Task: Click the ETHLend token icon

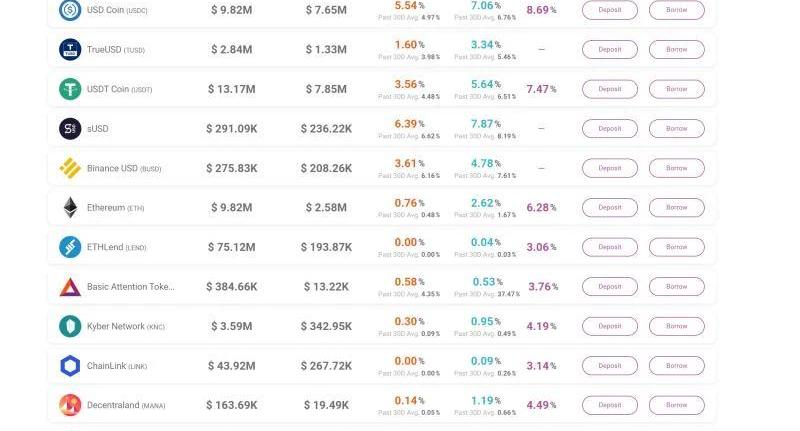Action: tap(70, 247)
